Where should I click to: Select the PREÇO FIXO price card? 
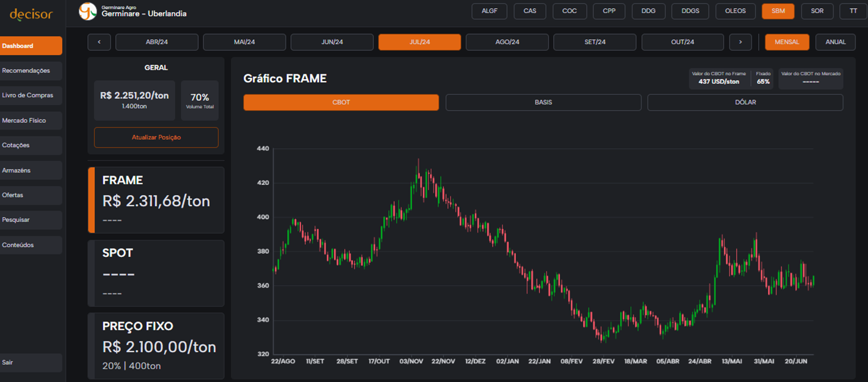(156, 346)
